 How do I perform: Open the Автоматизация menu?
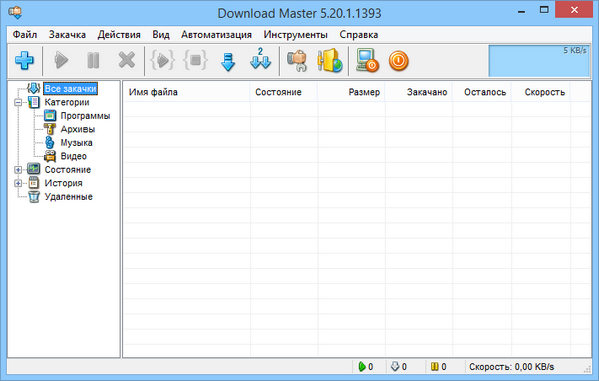216,35
